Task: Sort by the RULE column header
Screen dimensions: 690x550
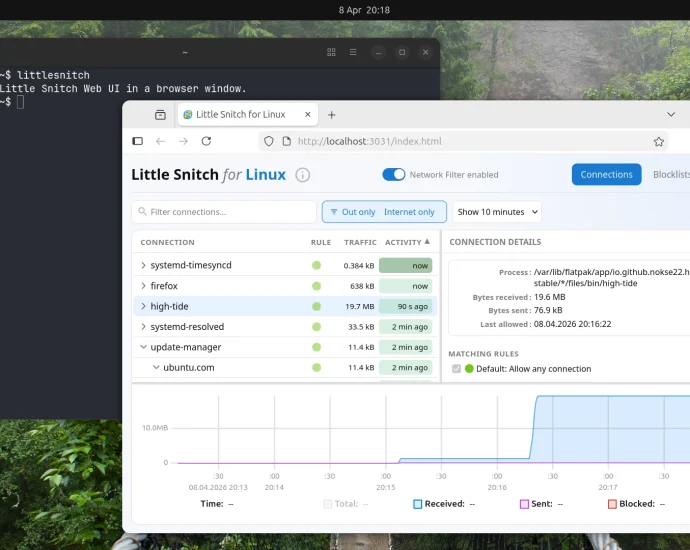Action: (x=321, y=242)
